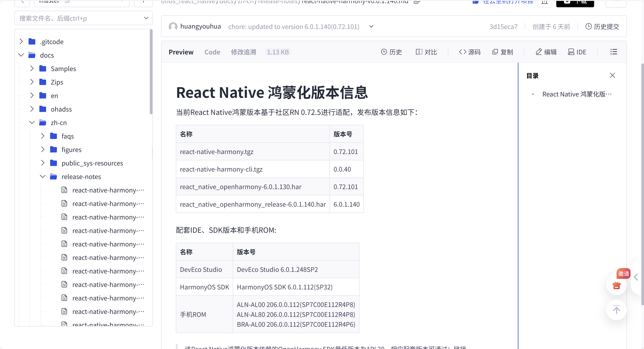Image resolution: width=644 pixels, height=349 pixels.
Task: Click the red gift invite icon
Action: (x=616, y=285)
